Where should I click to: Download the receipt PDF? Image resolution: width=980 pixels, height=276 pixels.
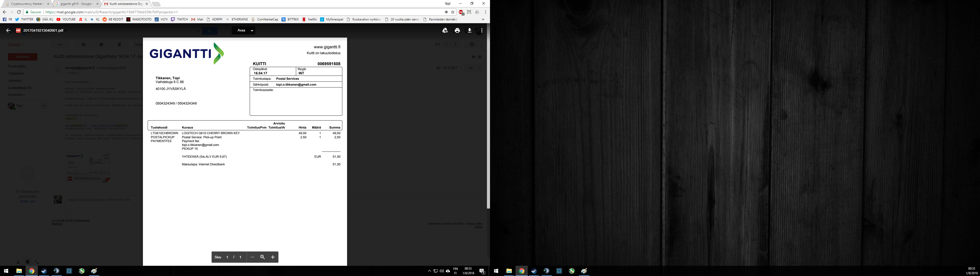(470, 30)
